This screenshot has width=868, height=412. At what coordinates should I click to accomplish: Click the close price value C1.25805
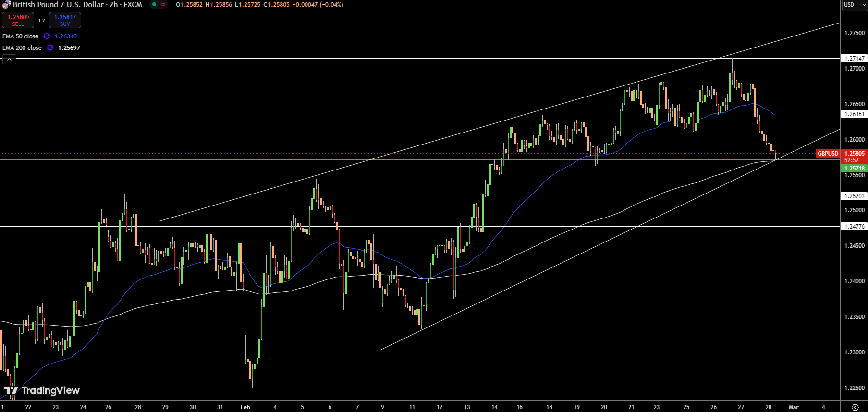point(276,5)
